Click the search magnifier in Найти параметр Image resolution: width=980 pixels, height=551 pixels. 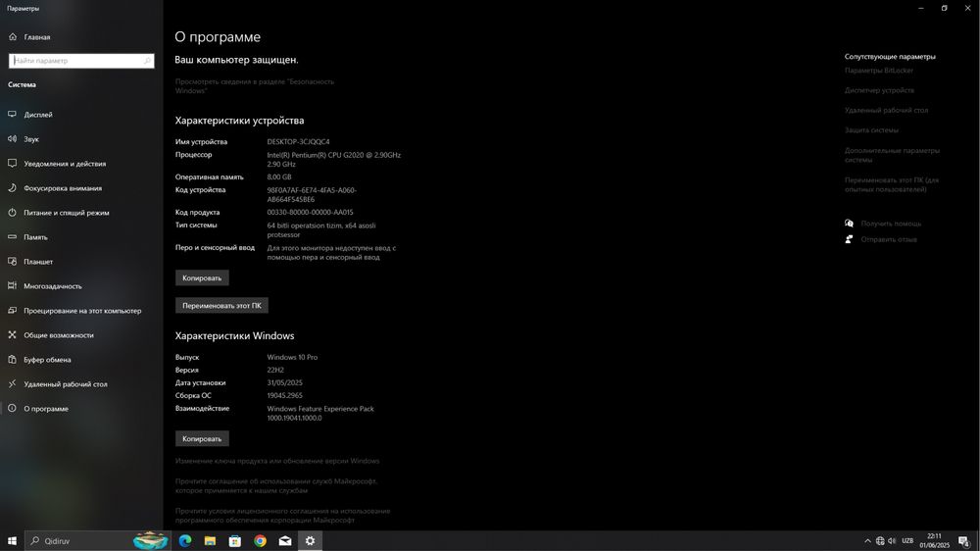(148, 61)
